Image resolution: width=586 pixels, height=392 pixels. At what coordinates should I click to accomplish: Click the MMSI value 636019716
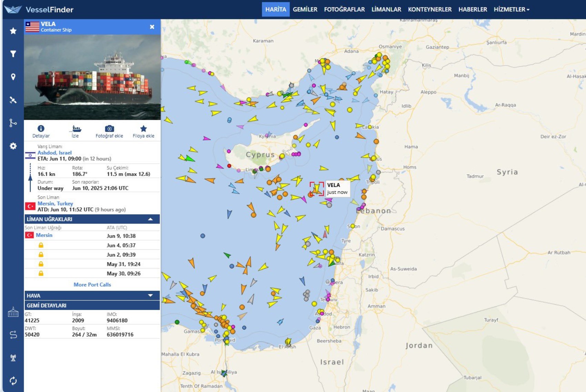pos(120,335)
